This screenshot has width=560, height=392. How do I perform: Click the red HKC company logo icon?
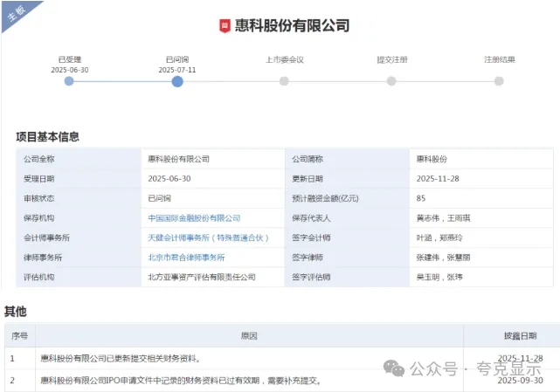click(x=225, y=26)
